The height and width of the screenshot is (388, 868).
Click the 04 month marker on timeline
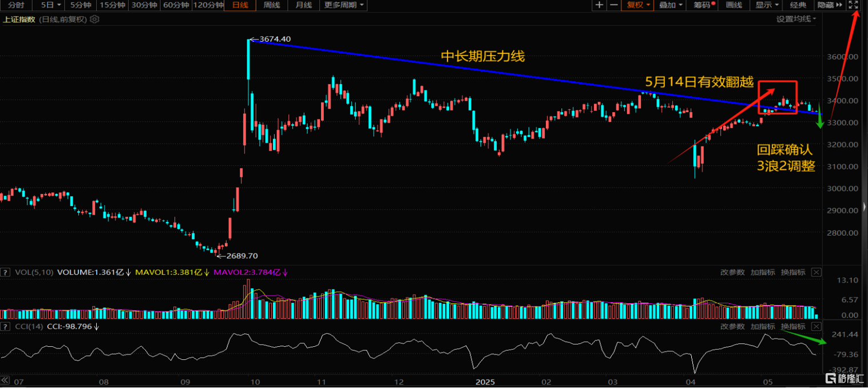[x=691, y=381]
